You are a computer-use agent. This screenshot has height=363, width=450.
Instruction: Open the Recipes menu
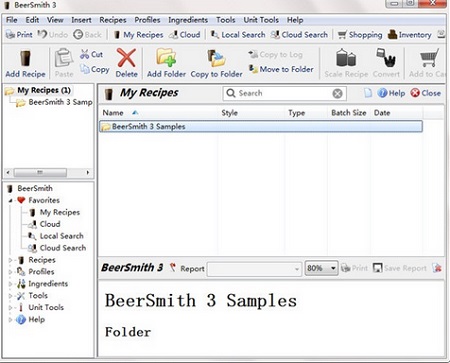pyautogui.click(x=113, y=20)
